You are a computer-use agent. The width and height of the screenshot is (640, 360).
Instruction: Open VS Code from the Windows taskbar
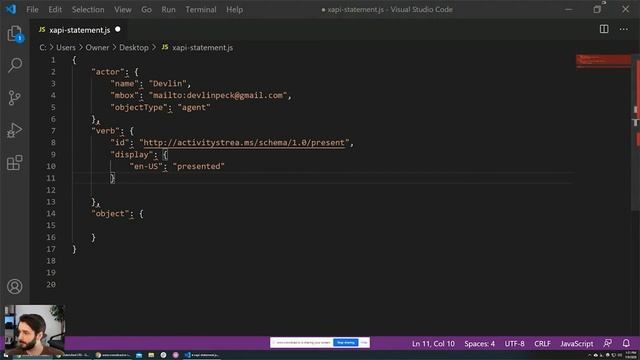[x=203, y=355]
